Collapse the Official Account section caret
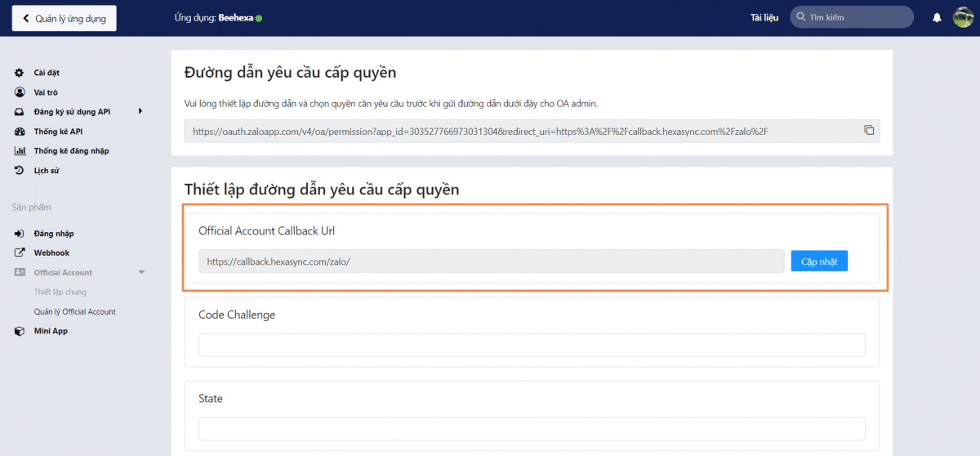This screenshot has height=456, width=980. [x=141, y=273]
